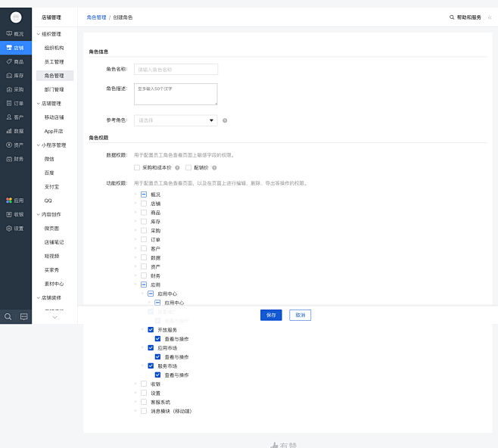Viewport: 498px width, 448px height.
Task: Open the 财务 finance icon
Action: point(9,159)
